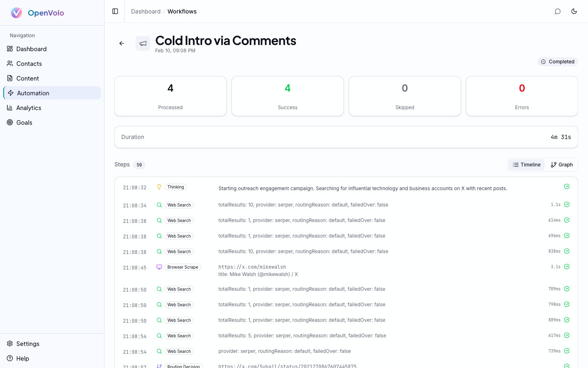Expand the Duration panel
This screenshot has width=588, height=368.
click(x=346, y=137)
